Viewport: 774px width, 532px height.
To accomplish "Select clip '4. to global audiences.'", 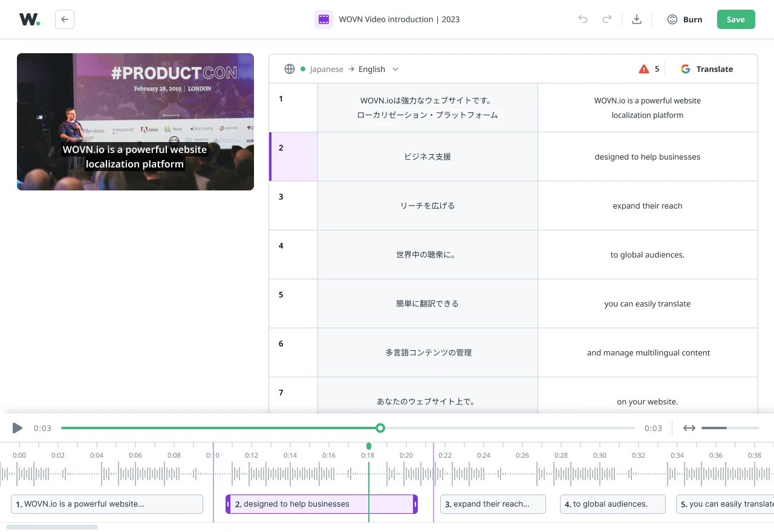I will pos(613,504).
